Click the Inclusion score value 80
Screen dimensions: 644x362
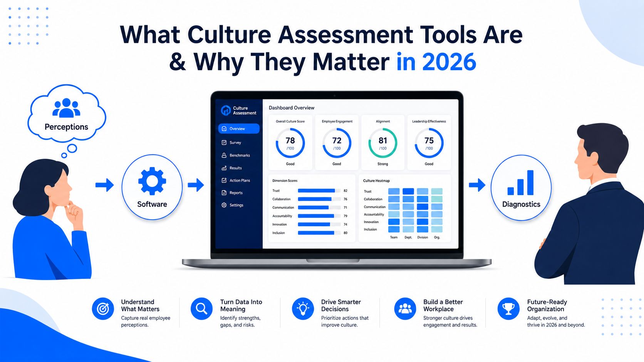pos(345,233)
